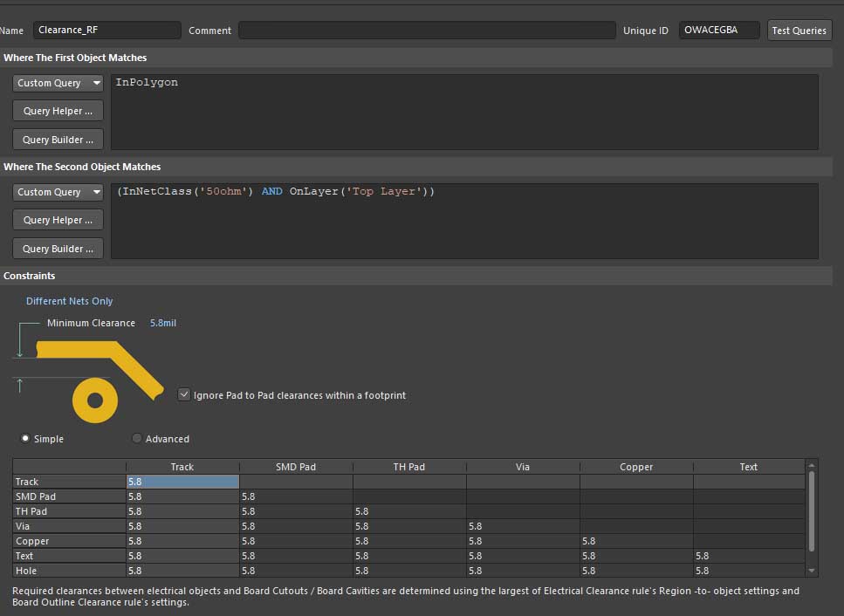The height and width of the screenshot is (616, 844).
Task: Click the Unique ID field
Action: coord(718,31)
